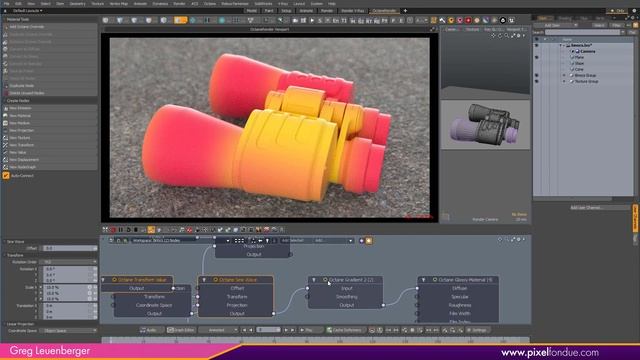Open the Coordinate Space dropdown
640x360 pixels.
[x=69, y=331]
